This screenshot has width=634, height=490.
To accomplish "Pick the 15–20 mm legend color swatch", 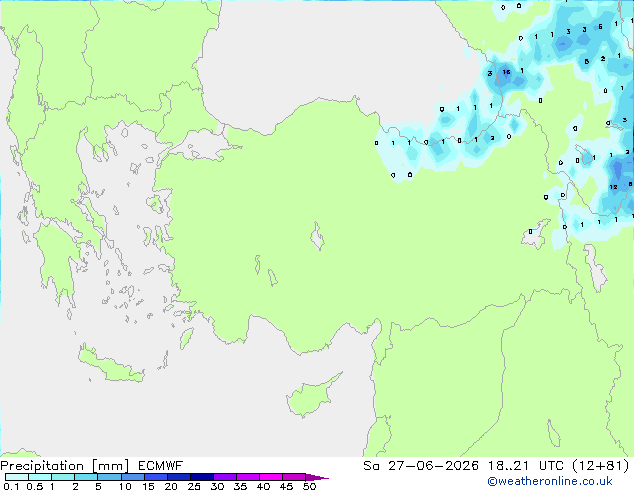I will (x=155, y=477).
